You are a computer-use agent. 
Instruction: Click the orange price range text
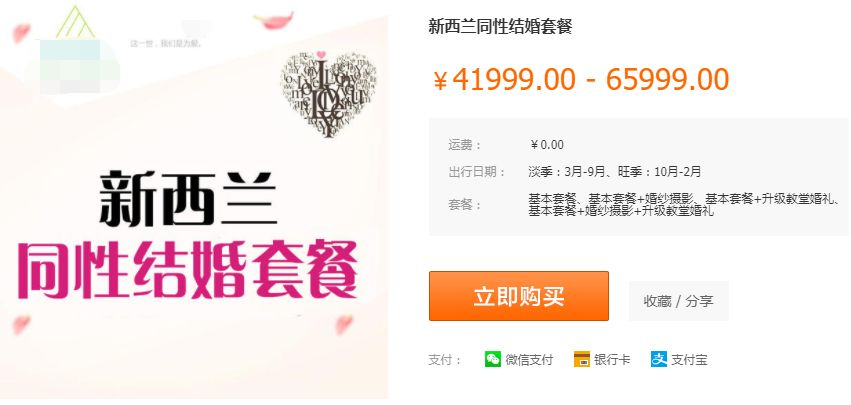click(x=581, y=80)
